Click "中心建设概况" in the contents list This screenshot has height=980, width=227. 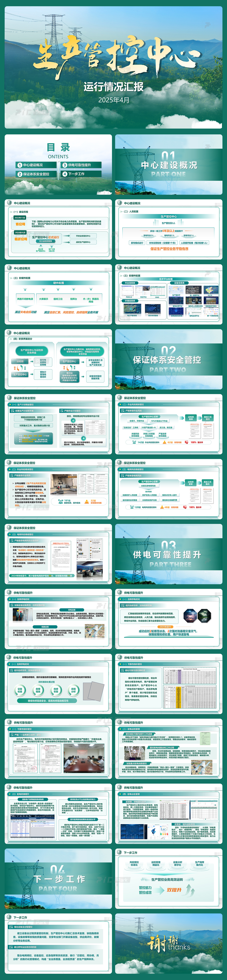click(x=33, y=165)
